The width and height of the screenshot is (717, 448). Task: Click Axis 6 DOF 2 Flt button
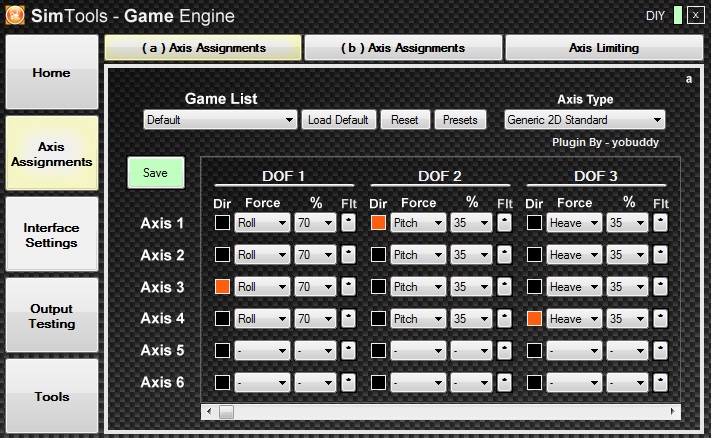(x=504, y=383)
